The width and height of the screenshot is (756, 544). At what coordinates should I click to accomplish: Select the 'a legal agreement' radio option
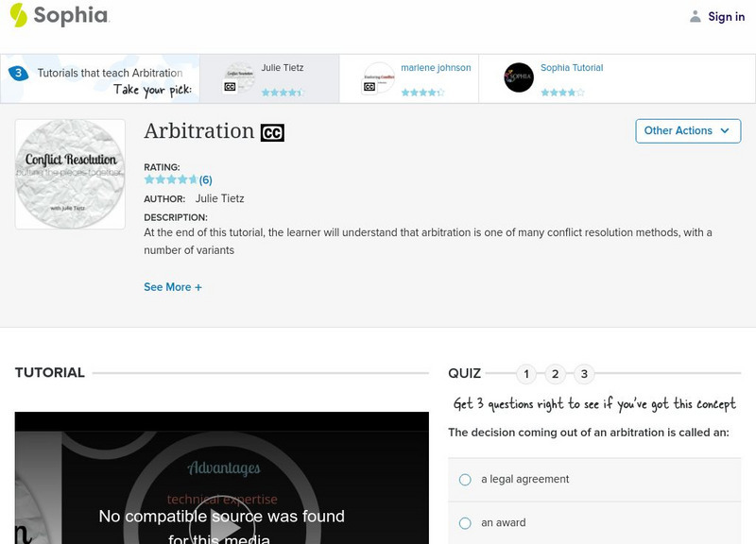pyautogui.click(x=465, y=480)
